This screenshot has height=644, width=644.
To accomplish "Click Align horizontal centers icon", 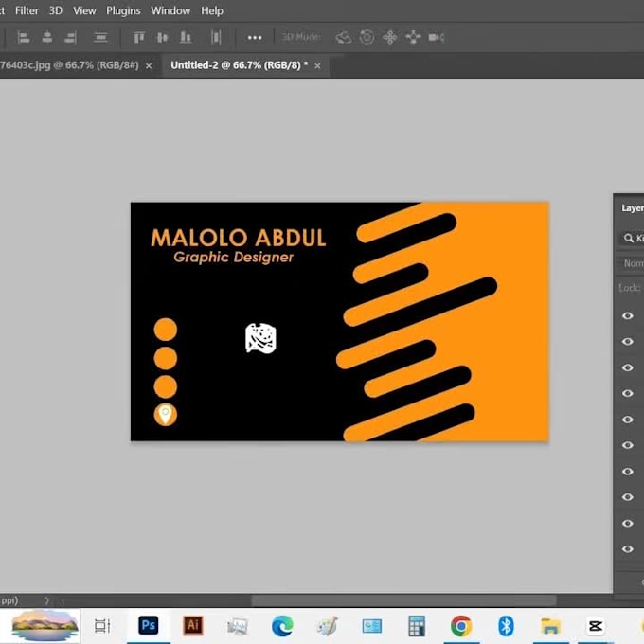I will [x=47, y=38].
